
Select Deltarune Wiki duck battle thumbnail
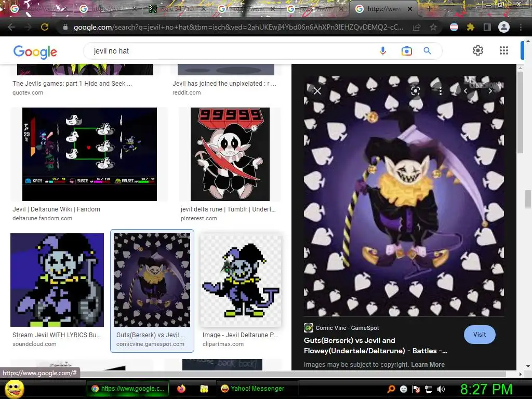(89, 154)
